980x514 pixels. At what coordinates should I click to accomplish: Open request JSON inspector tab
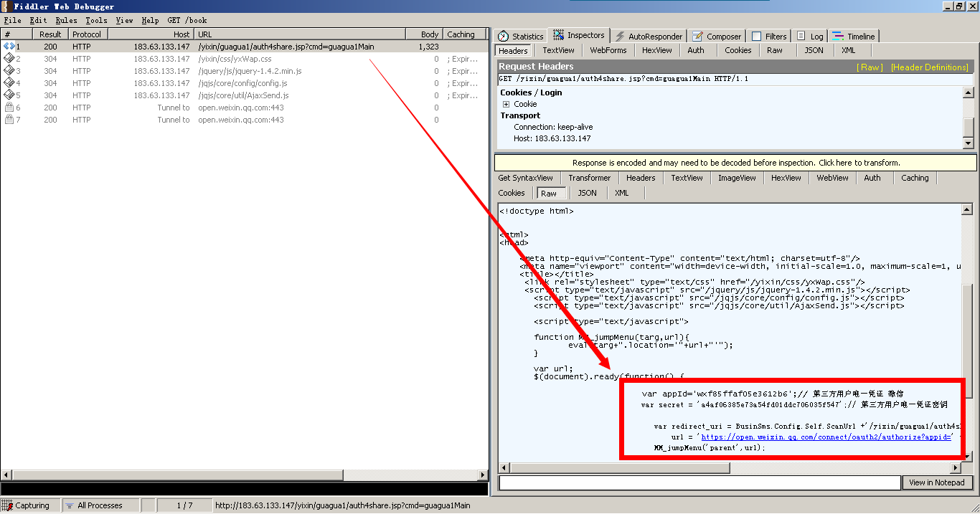tap(814, 50)
